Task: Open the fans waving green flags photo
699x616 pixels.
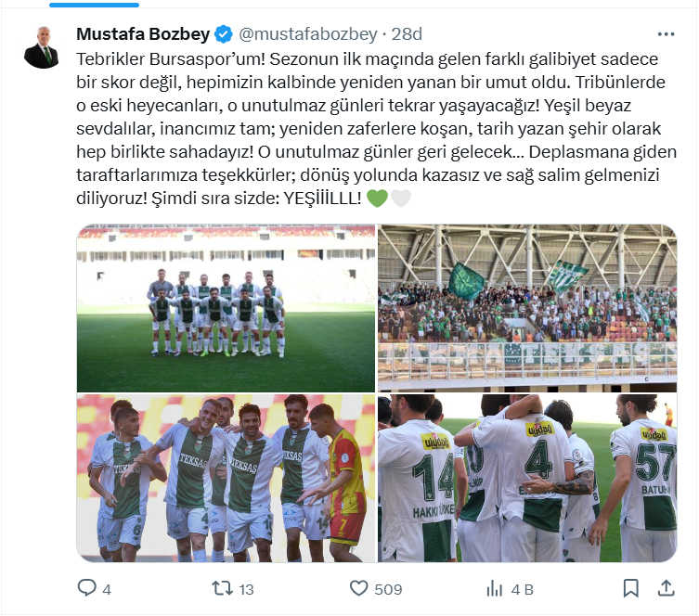Action: (x=527, y=308)
